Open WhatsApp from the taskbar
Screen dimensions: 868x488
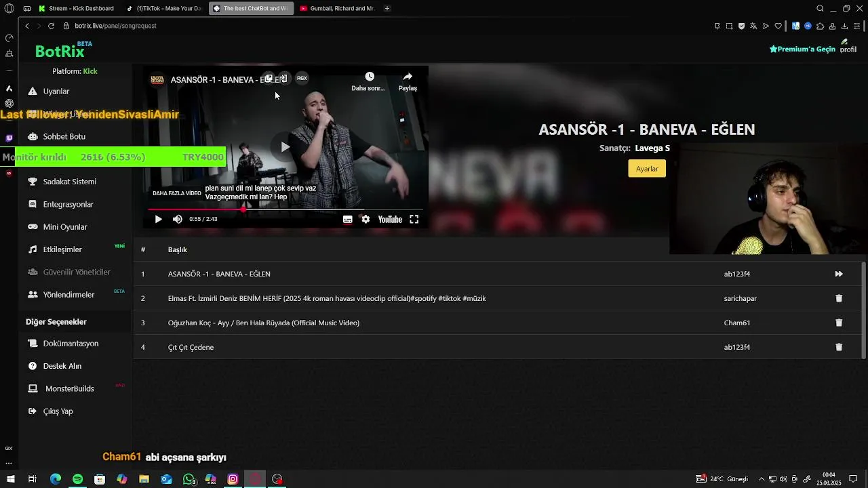(x=189, y=479)
